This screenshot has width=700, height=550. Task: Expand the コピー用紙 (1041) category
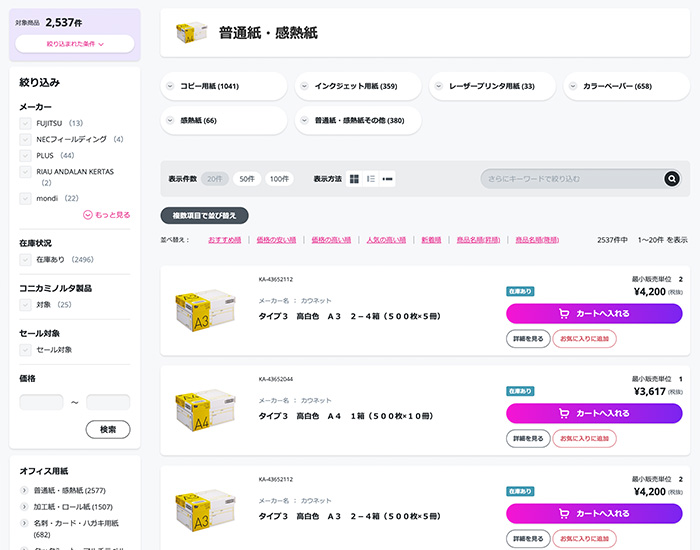pyautogui.click(x=224, y=86)
